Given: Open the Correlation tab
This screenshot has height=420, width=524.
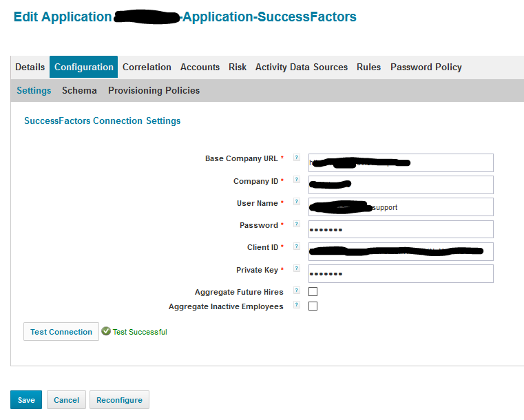Looking at the screenshot, I should 147,67.
